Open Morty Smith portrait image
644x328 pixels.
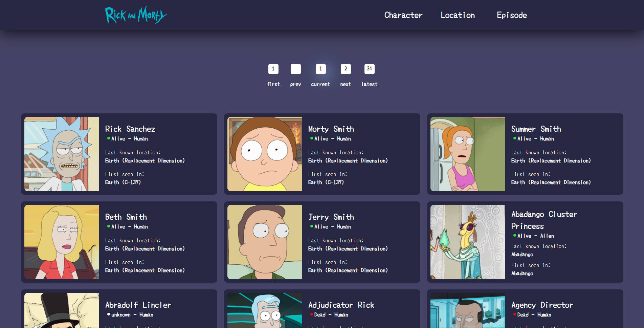tap(265, 154)
